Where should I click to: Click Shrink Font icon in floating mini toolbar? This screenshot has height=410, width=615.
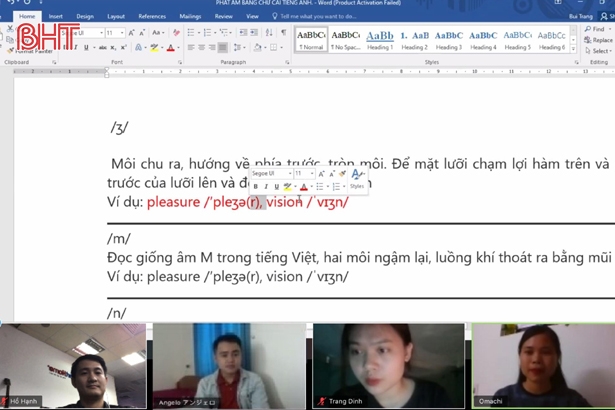click(x=332, y=173)
